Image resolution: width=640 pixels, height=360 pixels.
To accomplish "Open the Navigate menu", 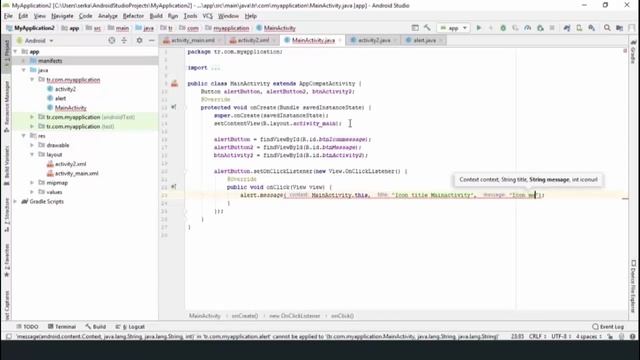I will pos(62,16).
